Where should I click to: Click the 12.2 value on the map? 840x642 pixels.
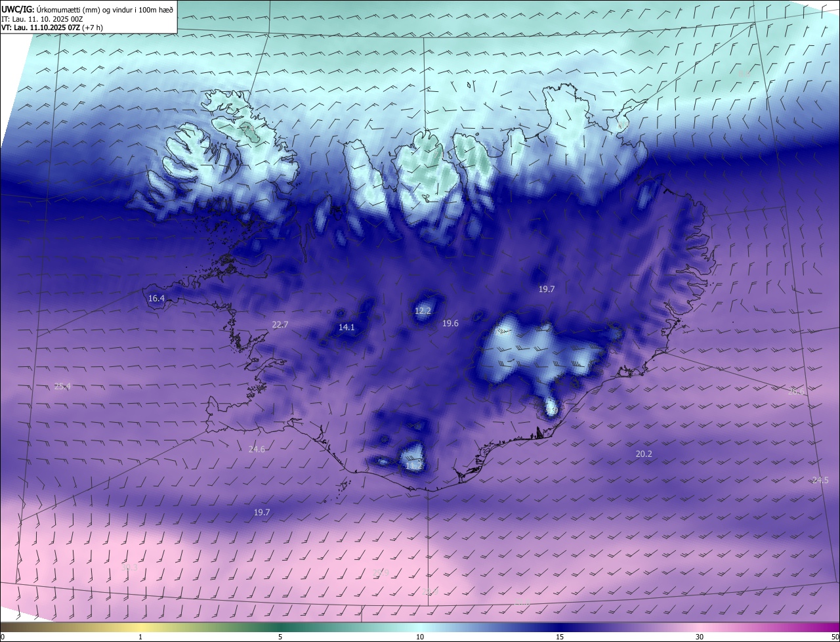point(423,310)
